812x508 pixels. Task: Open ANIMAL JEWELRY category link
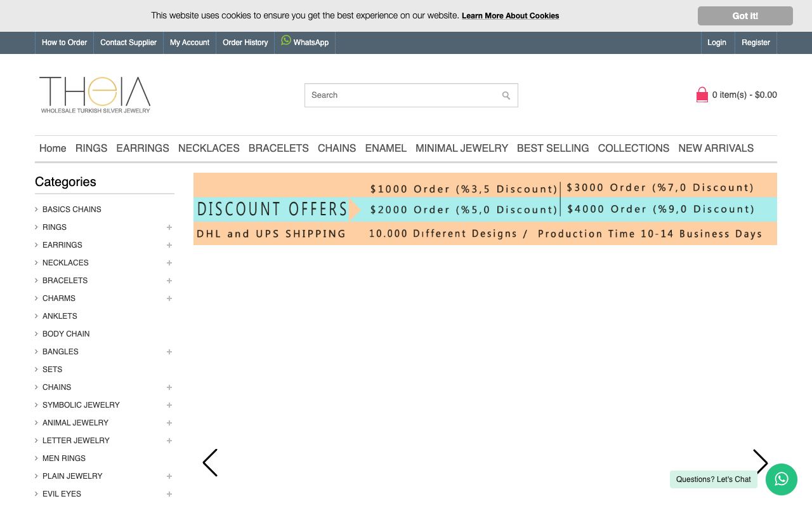pos(75,423)
